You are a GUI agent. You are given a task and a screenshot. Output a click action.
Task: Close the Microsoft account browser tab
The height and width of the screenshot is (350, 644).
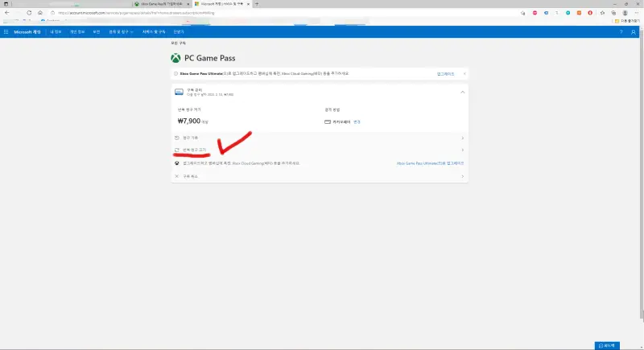[x=248, y=4]
